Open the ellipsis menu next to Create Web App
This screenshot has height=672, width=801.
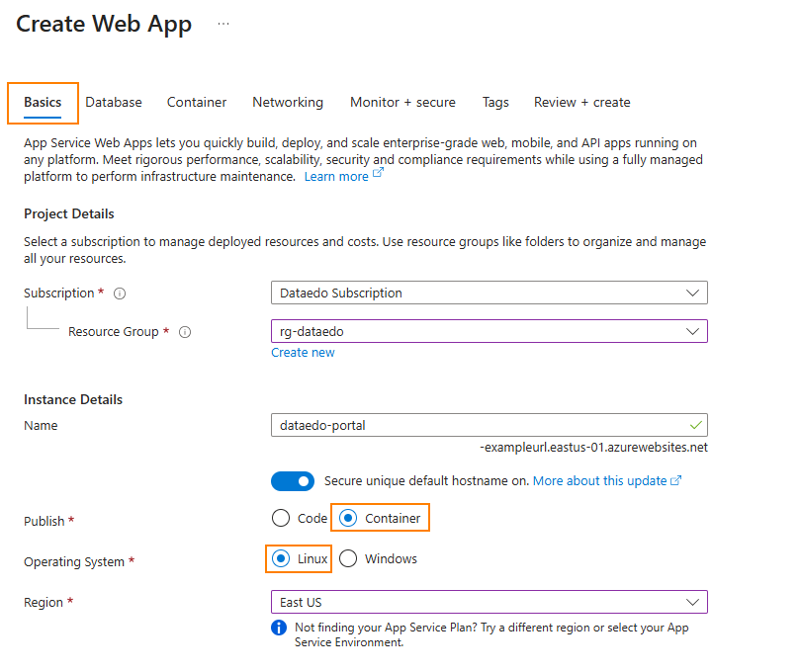click(x=222, y=24)
